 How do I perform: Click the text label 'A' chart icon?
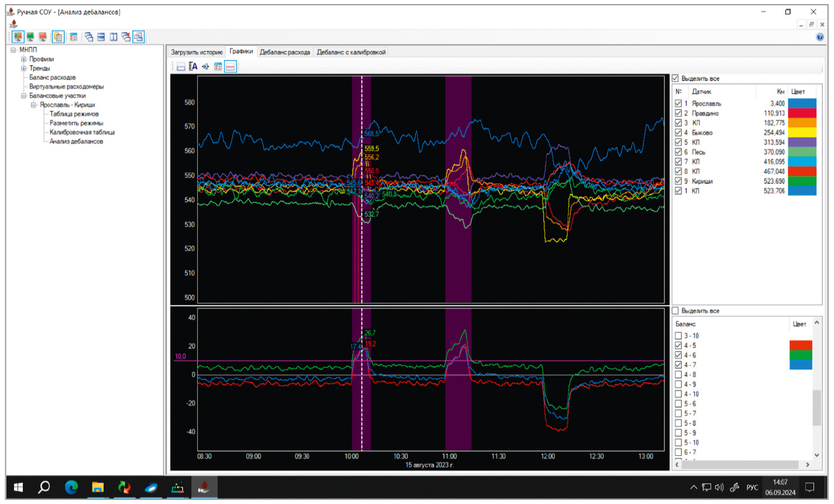tap(193, 67)
